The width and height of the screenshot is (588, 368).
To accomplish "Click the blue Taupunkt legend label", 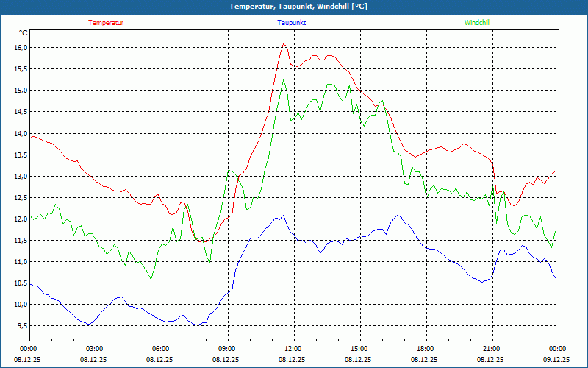I will pos(292,23).
